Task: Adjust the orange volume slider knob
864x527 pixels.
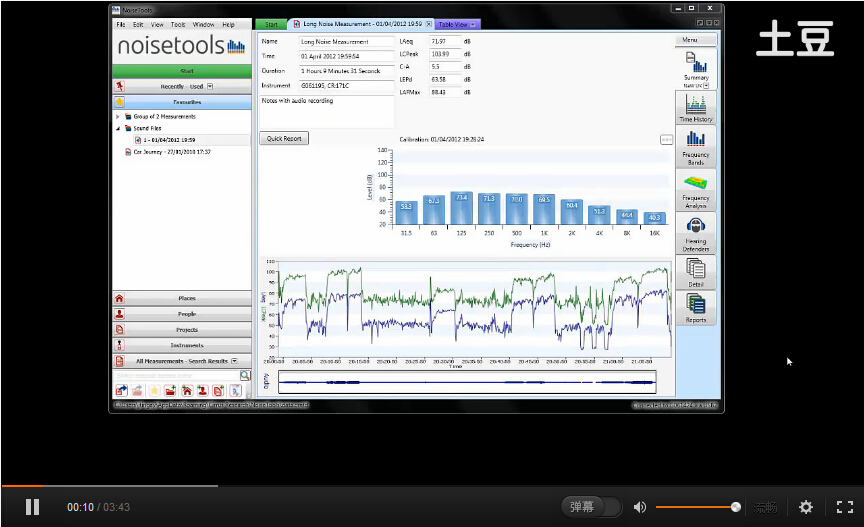Action: click(736, 507)
